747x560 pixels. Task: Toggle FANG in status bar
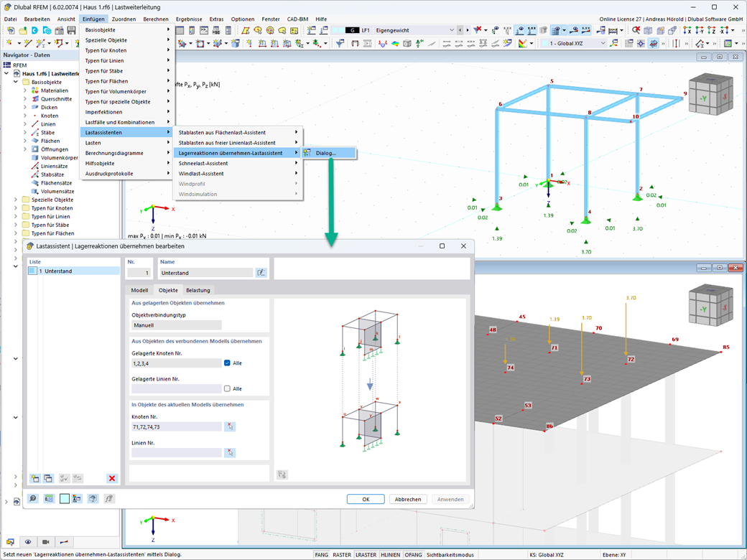tap(322, 555)
